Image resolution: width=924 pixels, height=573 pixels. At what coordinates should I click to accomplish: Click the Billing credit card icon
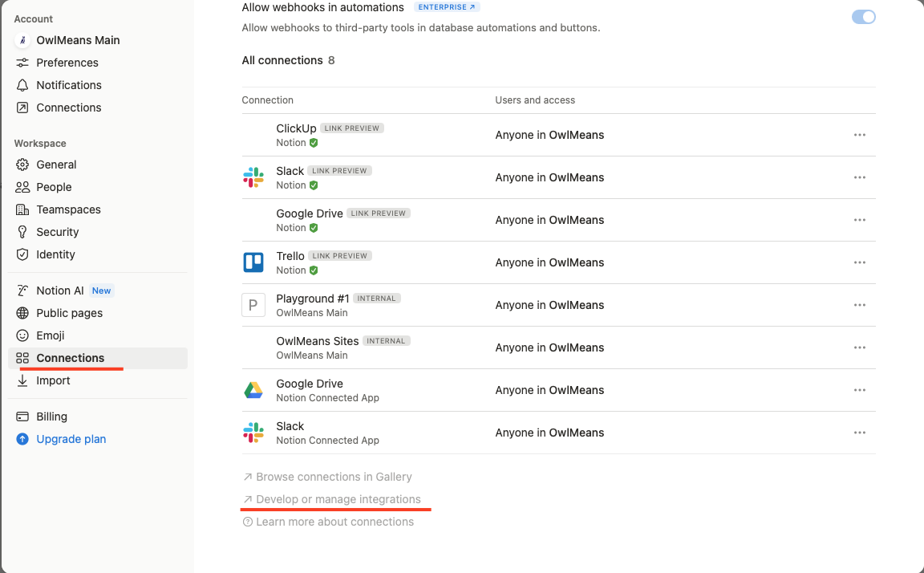(x=22, y=417)
